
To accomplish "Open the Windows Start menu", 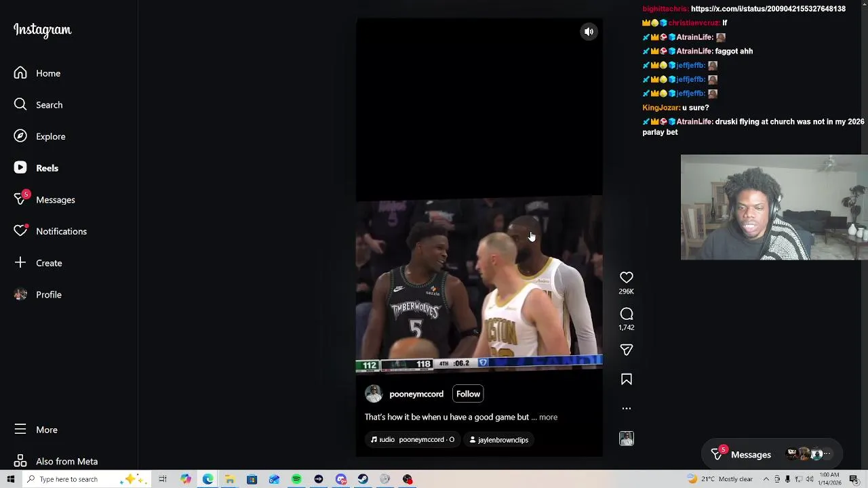I will point(11,479).
